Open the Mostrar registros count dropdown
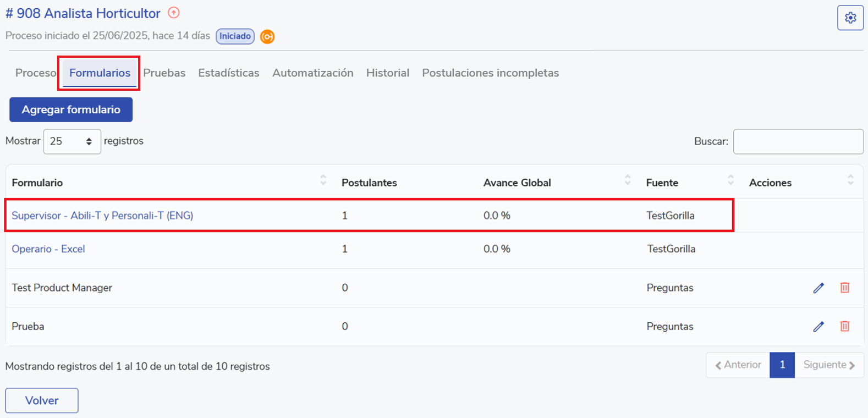This screenshot has width=868, height=418. click(72, 141)
